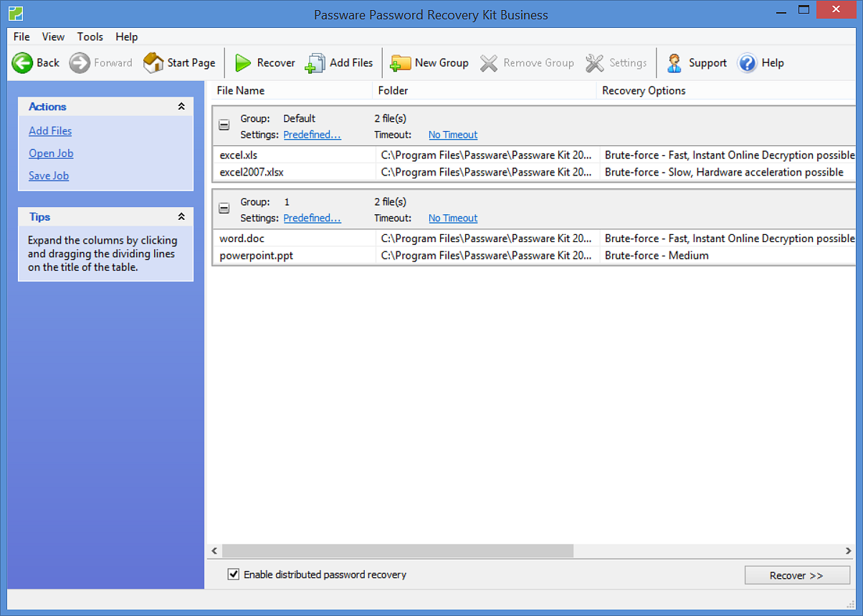Click the Save Job link
This screenshot has width=863, height=616.
click(x=49, y=175)
